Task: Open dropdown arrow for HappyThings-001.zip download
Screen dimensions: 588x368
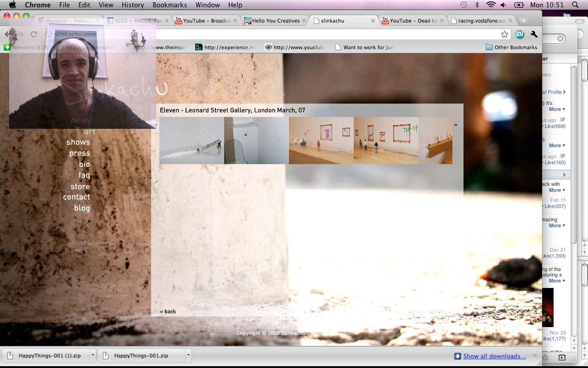Action: pos(188,356)
